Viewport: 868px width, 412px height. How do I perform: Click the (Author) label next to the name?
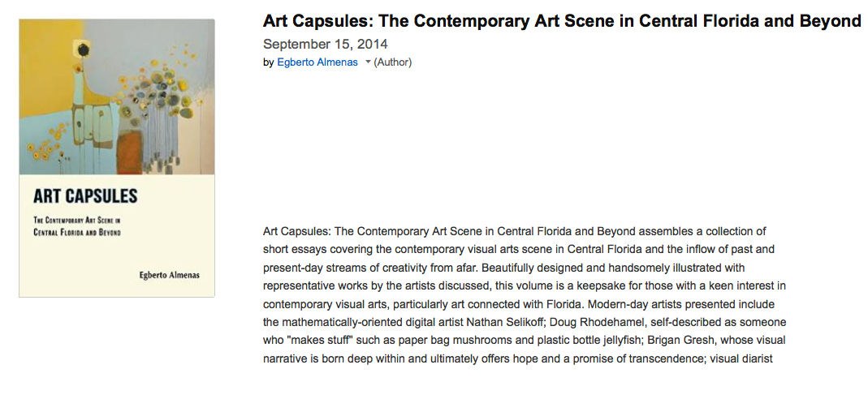click(x=393, y=62)
